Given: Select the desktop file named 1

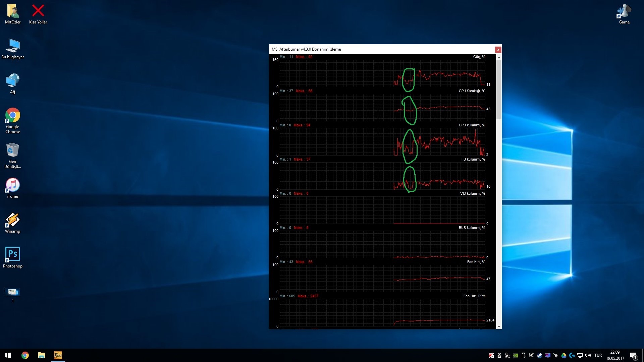Looking at the screenshot, I should [x=13, y=295].
